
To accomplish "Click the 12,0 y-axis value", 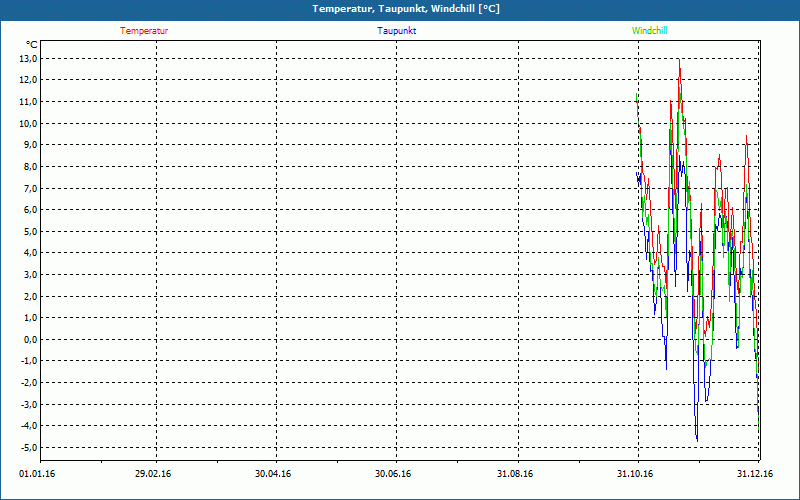I will click(29, 80).
